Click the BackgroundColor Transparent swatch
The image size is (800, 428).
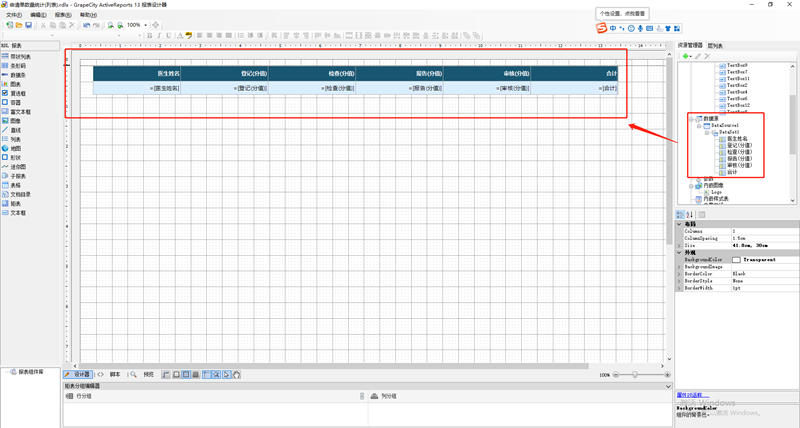pyautogui.click(x=736, y=260)
